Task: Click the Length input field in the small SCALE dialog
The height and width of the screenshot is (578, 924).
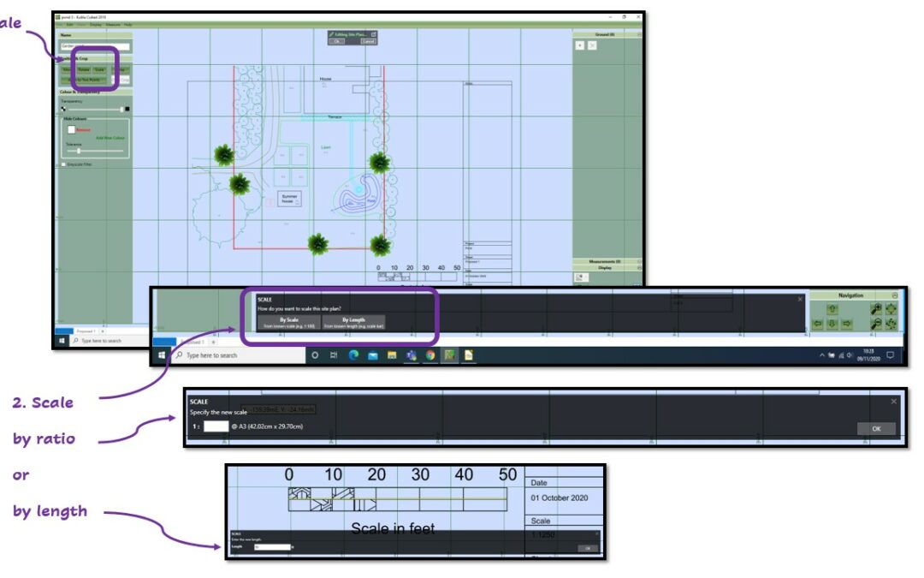Action: [x=272, y=547]
